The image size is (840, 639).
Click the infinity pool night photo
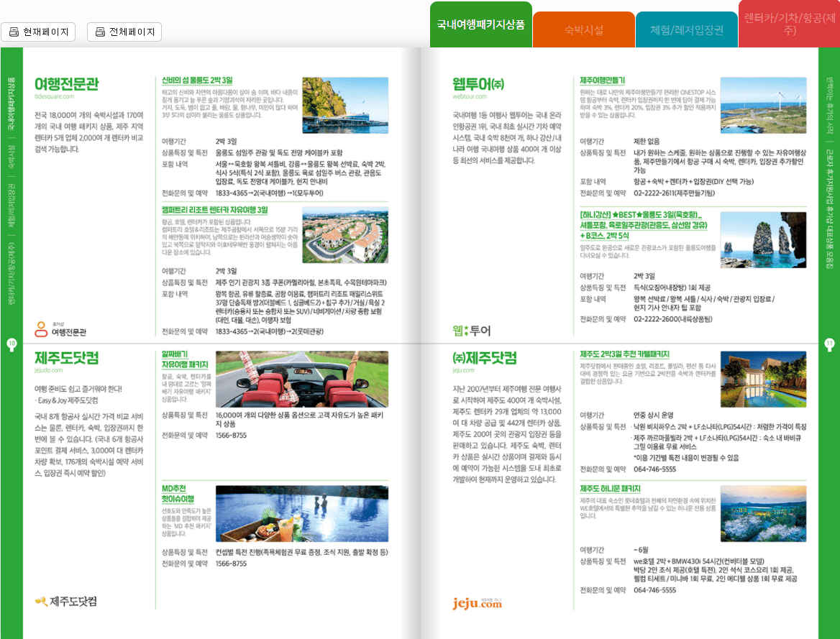301,514
